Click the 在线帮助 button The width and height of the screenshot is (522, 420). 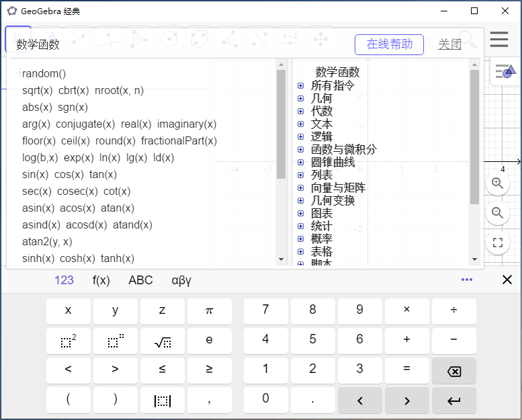(389, 44)
